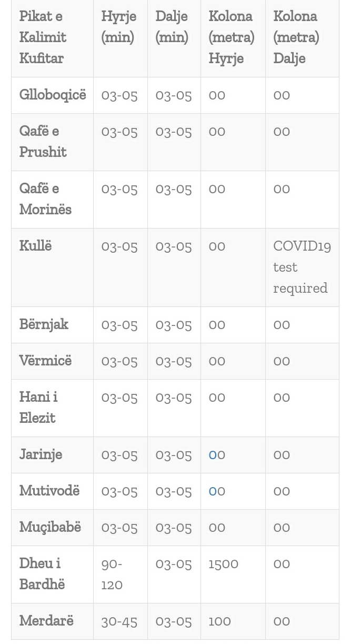
Task: Click the "Pikat e Kalimit Kufitar" column header
Action: tap(43, 37)
